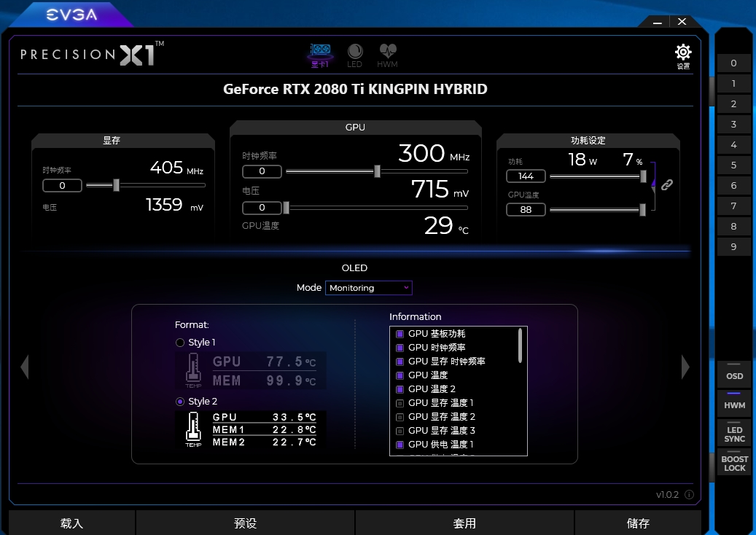Select Style 1 OLED format
This screenshot has width=756, height=535.
tap(180, 343)
